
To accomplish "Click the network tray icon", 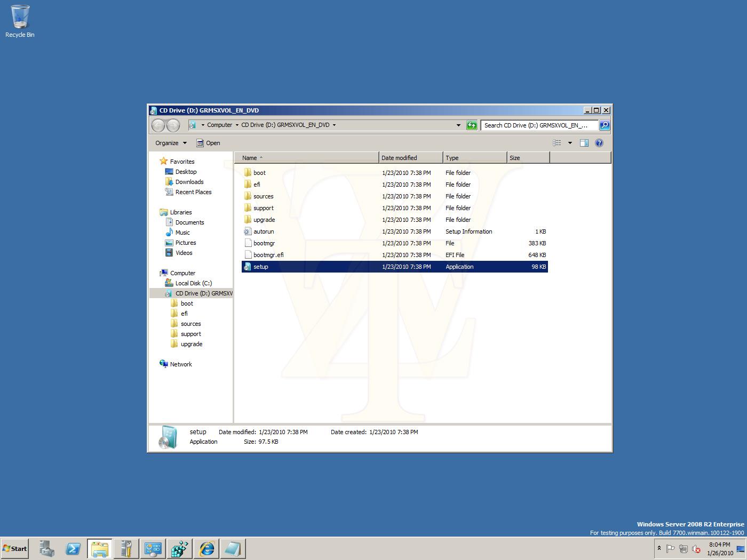I will pyautogui.click(x=684, y=549).
